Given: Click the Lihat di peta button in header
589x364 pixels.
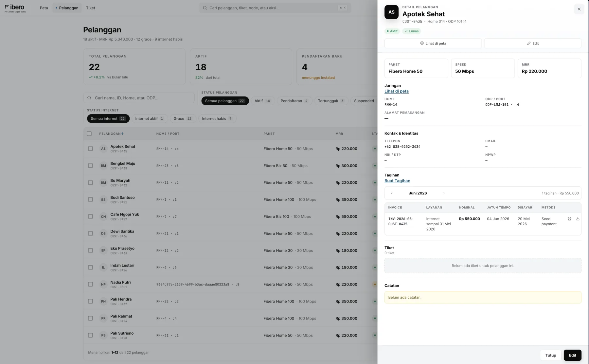Looking at the screenshot, I should (x=433, y=43).
